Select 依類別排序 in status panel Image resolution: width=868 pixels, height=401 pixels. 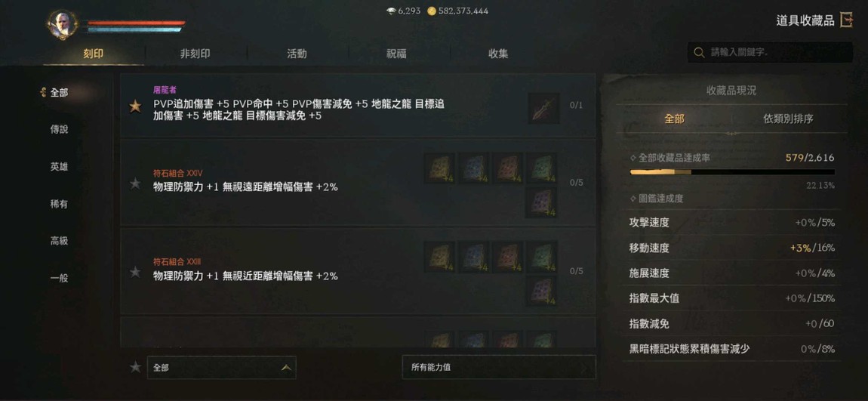point(788,119)
